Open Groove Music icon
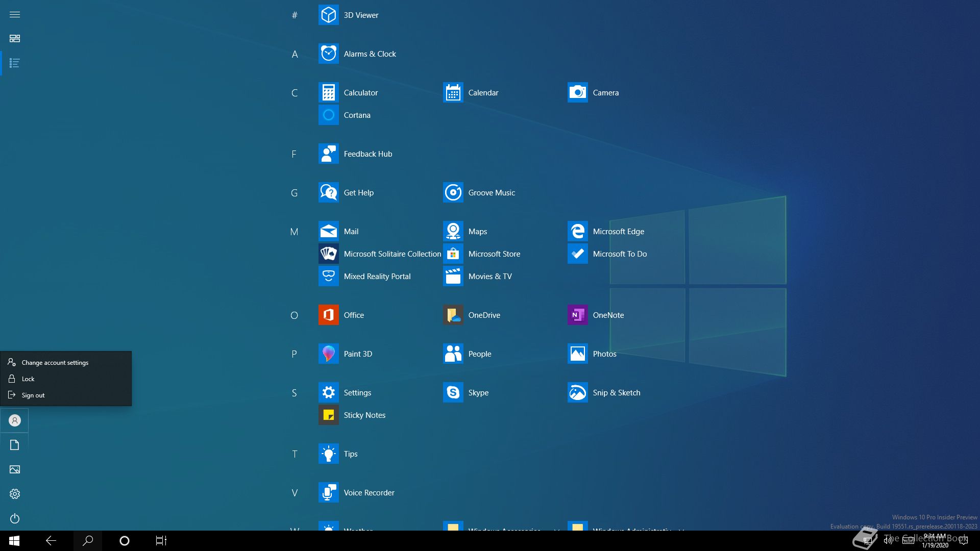 pos(453,192)
